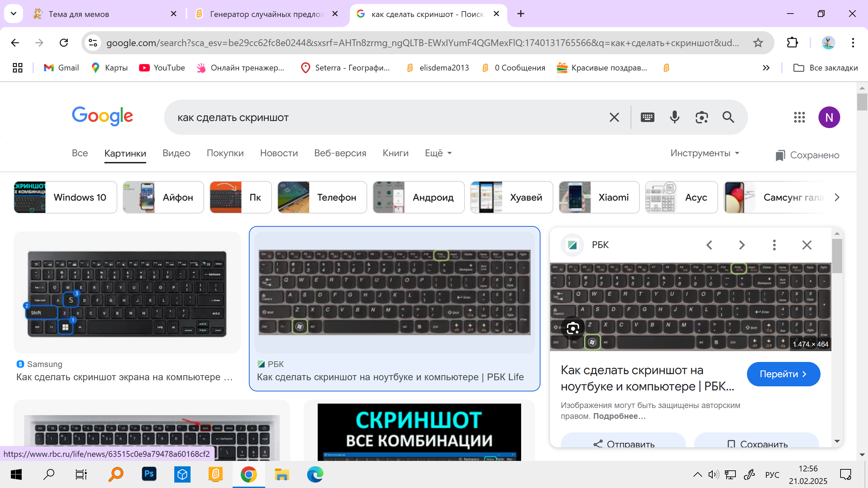Click the address bar URL
This screenshot has width=868, height=488.
point(422,43)
